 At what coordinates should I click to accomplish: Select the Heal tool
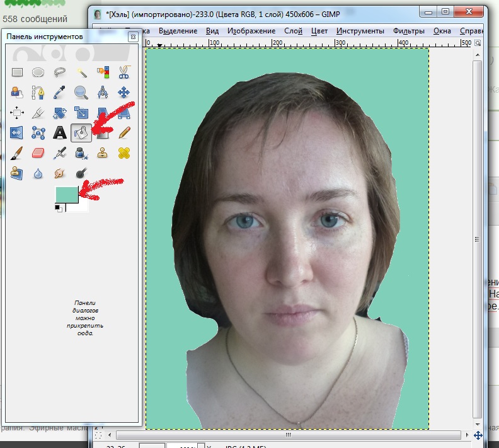124,153
